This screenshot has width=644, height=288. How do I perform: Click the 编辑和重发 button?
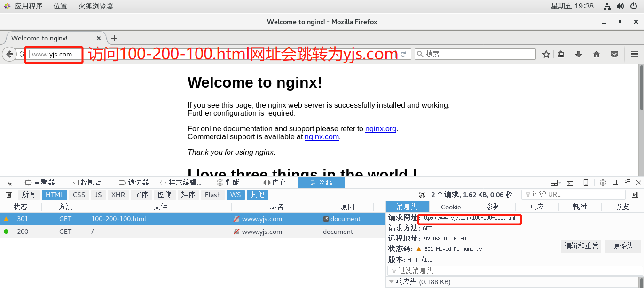(x=581, y=246)
